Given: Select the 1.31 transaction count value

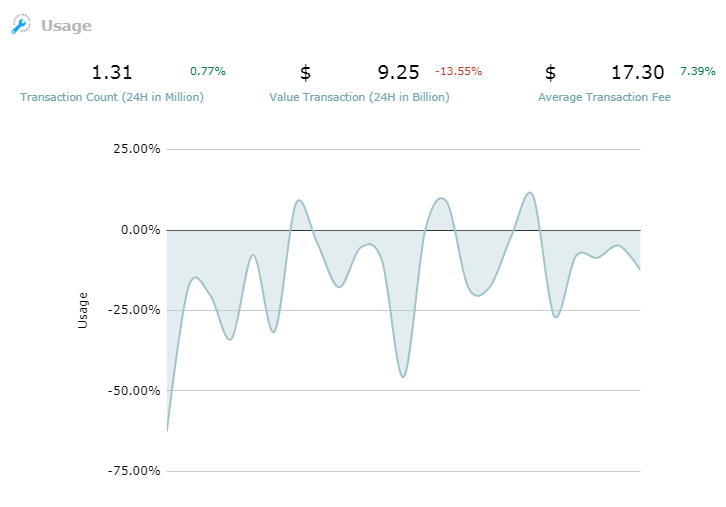Looking at the screenshot, I should pyautogui.click(x=112, y=72).
